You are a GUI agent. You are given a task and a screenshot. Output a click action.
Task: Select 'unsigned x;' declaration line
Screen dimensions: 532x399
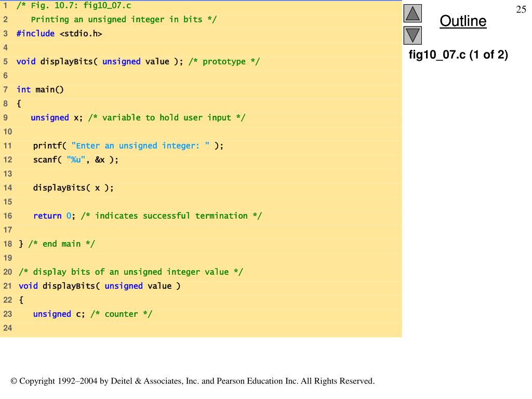point(138,118)
